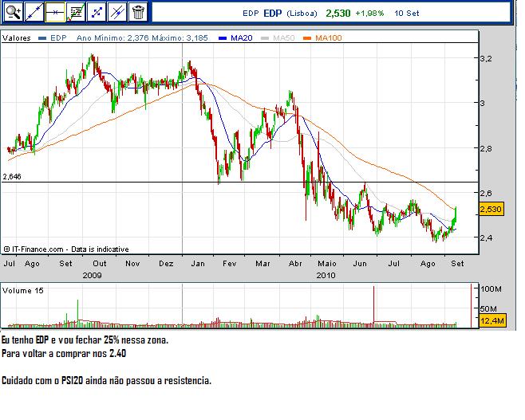This screenshot has height=420, width=525.
Task: Select the zoom magnifier tool
Action: click(x=14, y=12)
